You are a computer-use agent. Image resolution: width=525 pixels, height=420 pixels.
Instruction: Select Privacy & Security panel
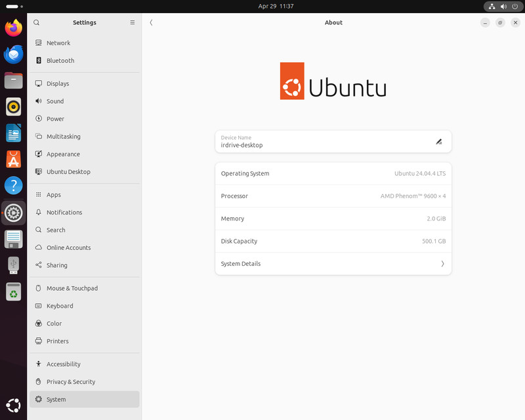point(85,381)
